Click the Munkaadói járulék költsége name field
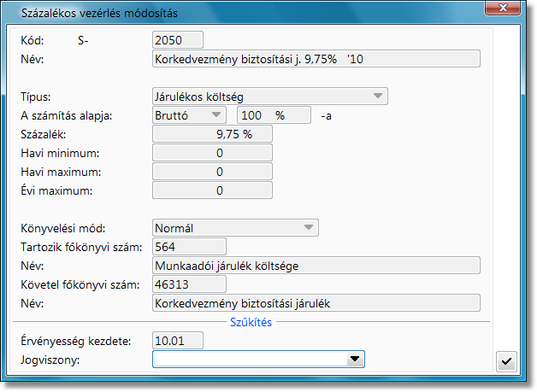 (316, 266)
